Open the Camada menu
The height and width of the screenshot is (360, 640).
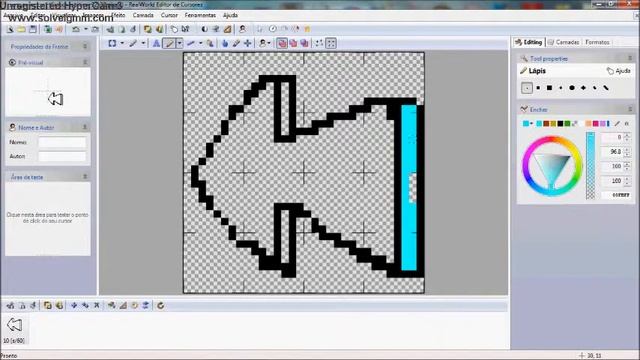click(143, 15)
